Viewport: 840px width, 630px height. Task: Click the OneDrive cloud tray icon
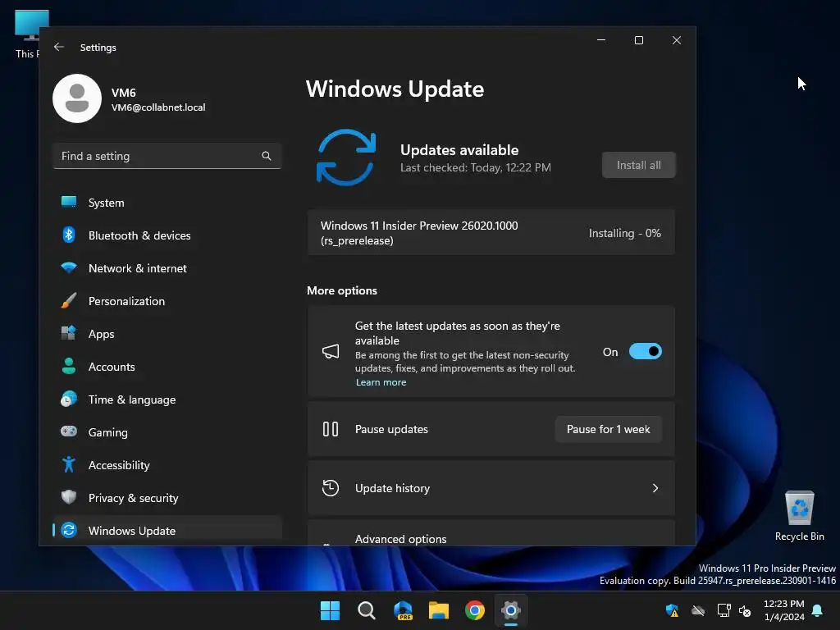click(x=698, y=610)
